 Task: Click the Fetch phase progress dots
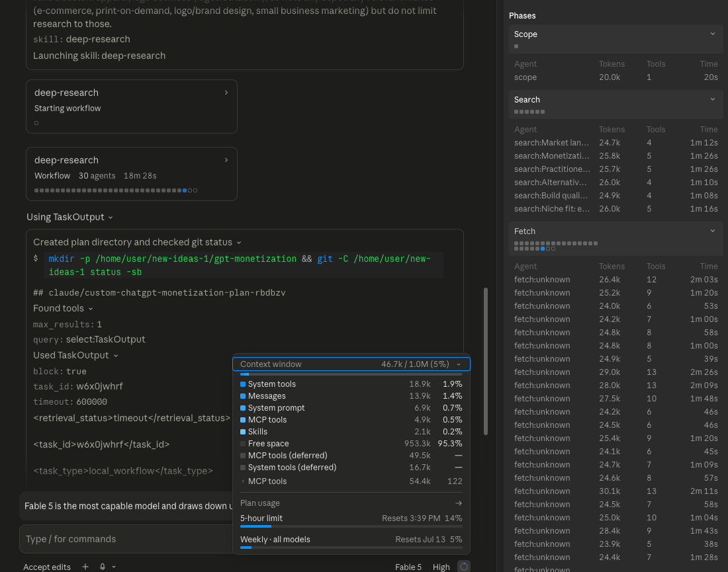click(x=556, y=246)
